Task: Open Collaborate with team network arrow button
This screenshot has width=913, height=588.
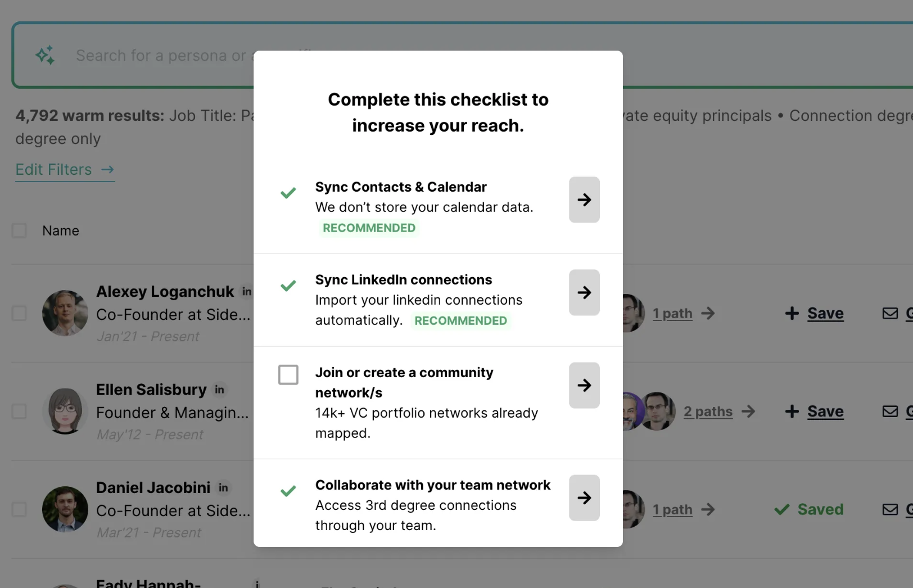Action: (x=584, y=497)
